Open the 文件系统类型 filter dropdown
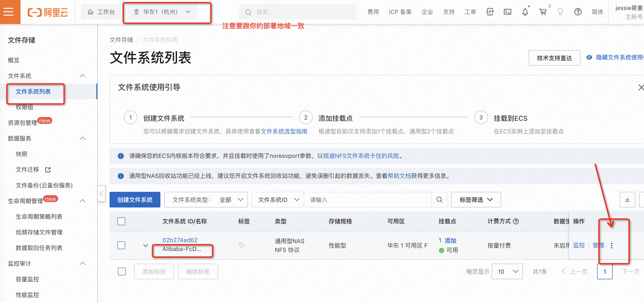Screen dimensions: 644x303 click(206, 200)
